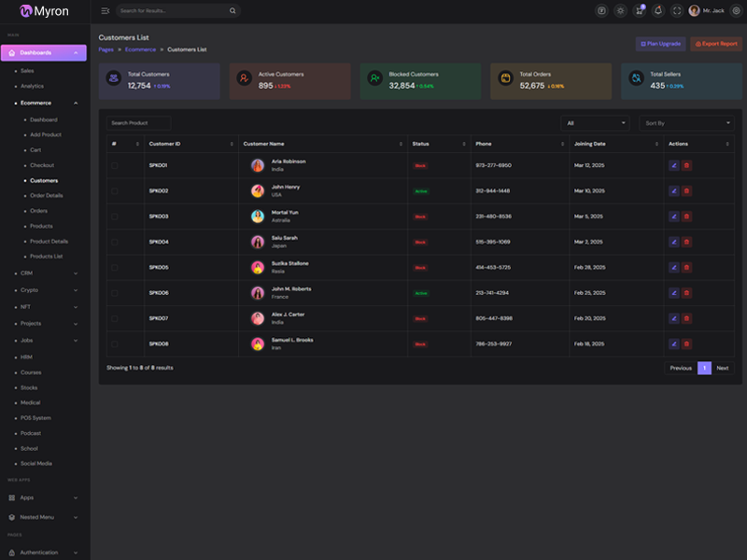Open the shopping cart icon in header
This screenshot has height=560, width=747.
(639, 11)
